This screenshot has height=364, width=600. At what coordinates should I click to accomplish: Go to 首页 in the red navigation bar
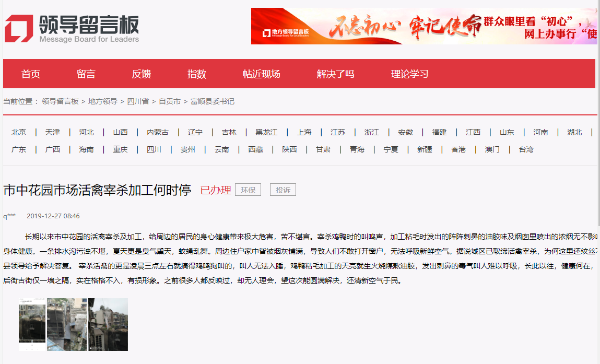tap(31, 74)
